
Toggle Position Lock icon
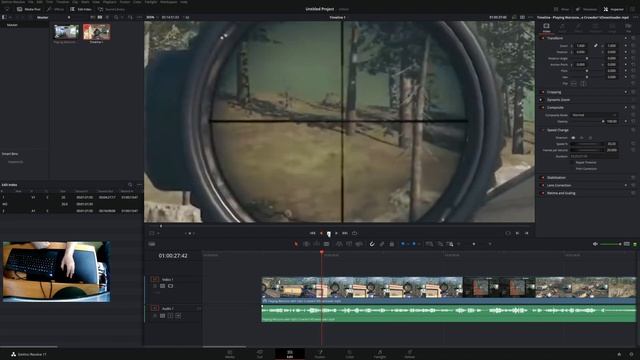click(392, 244)
